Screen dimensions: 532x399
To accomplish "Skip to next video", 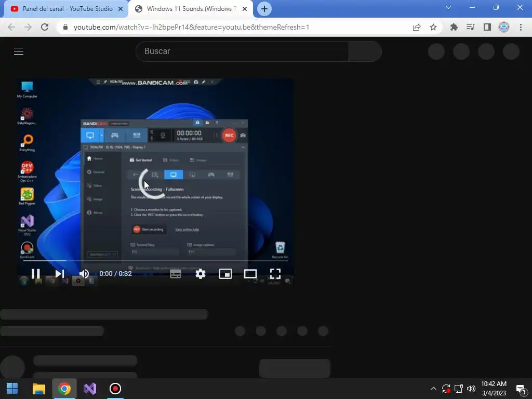I will (x=60, y=273).
